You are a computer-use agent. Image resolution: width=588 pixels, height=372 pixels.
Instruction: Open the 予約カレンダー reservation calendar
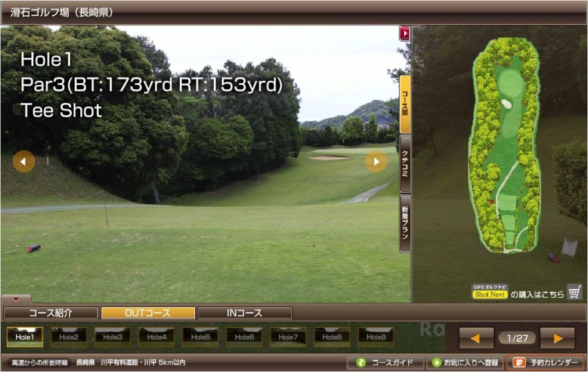tap(545, 363)
